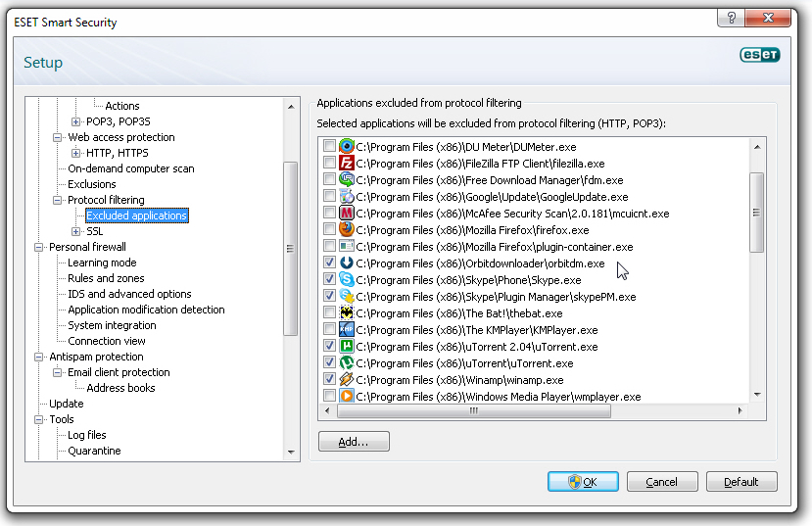Click the application list vertical scrollbar thumb
Viewport: 812px width, 526px height.
(x=756, y=213)
